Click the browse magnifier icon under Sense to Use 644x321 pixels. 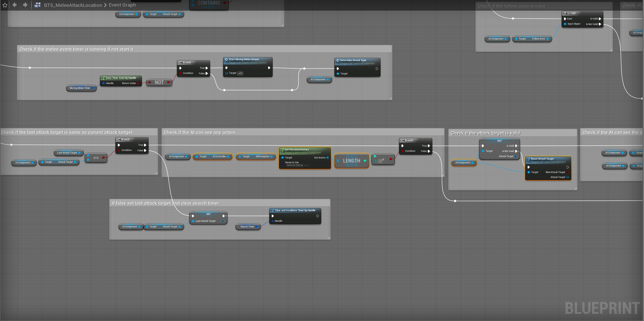tap(309, 165)
